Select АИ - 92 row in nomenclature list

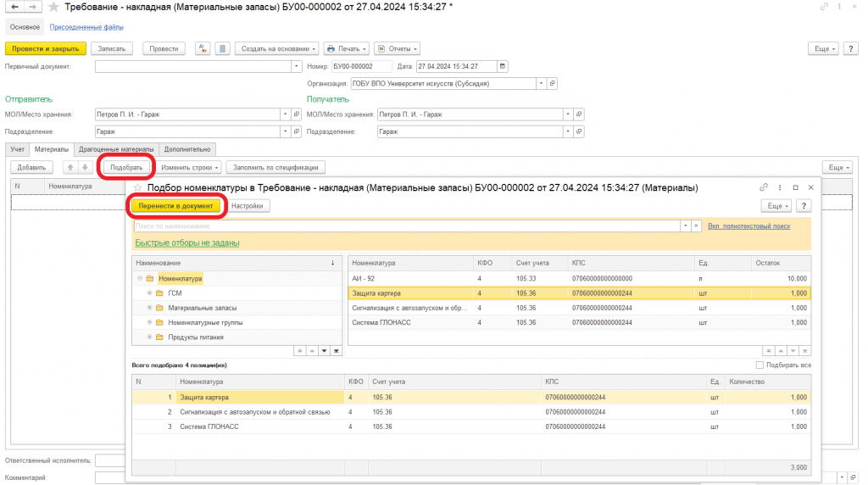(580, 278)
